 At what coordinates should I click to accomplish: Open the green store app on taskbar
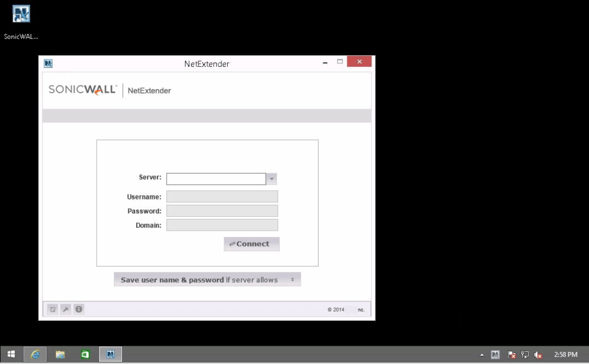pyautogui.click(x=85, y=354)
